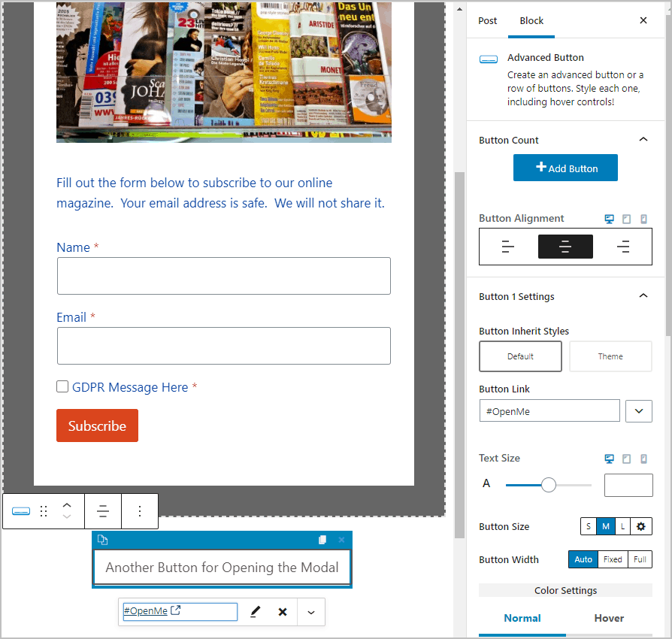
Task: Open the Button Link dropdown arrow
Action: click(x=638, y=410)
